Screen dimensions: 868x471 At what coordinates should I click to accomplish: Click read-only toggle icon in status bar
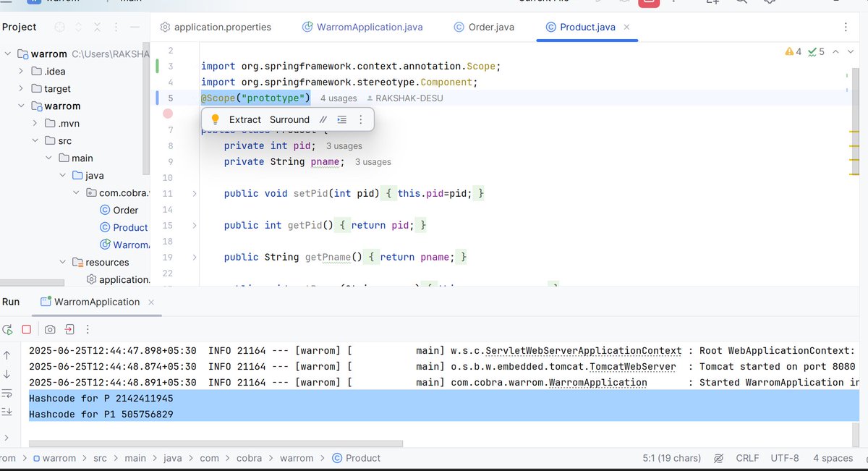point(718,458)
